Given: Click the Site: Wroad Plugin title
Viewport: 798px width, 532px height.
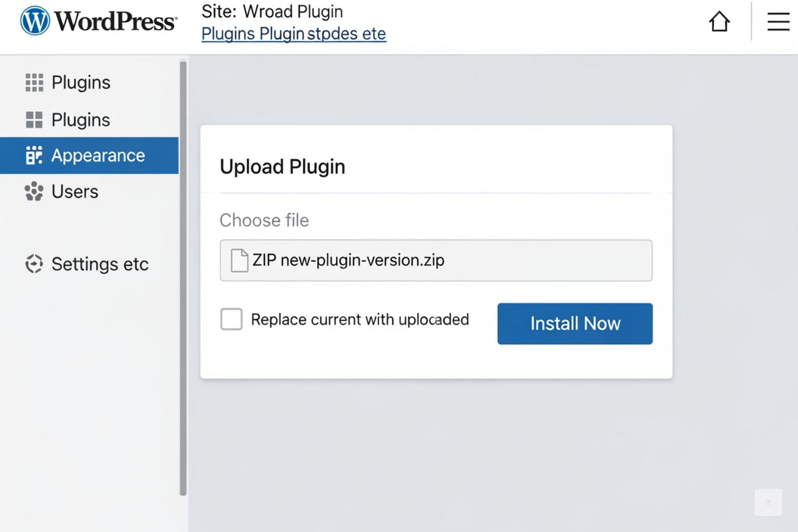Looking at the screenshot, I should (272, 11).
